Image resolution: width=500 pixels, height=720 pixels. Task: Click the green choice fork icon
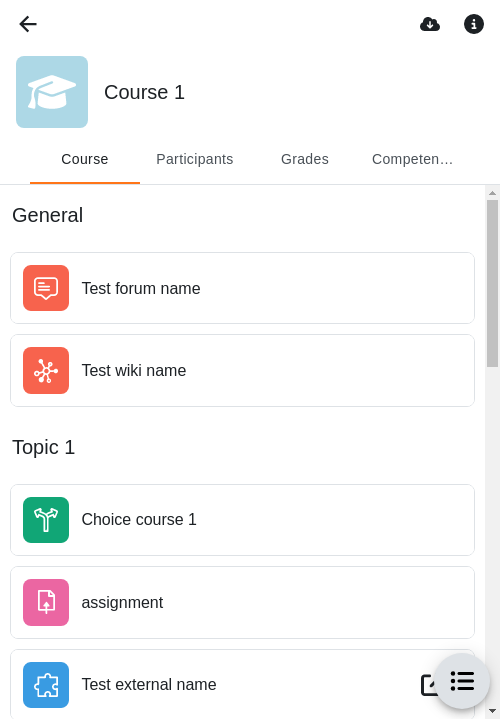tap(46, 520)
